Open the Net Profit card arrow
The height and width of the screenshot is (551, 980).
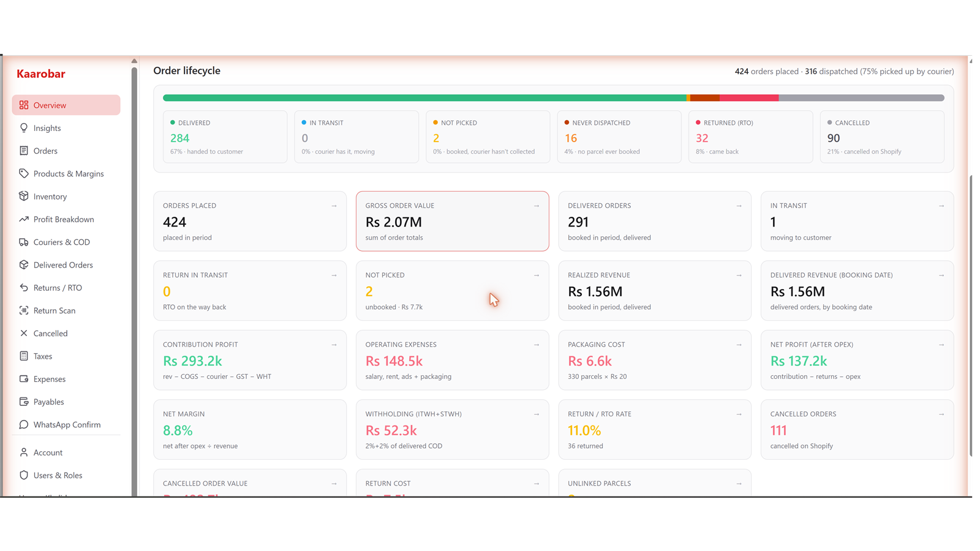(x=941, y=345)
